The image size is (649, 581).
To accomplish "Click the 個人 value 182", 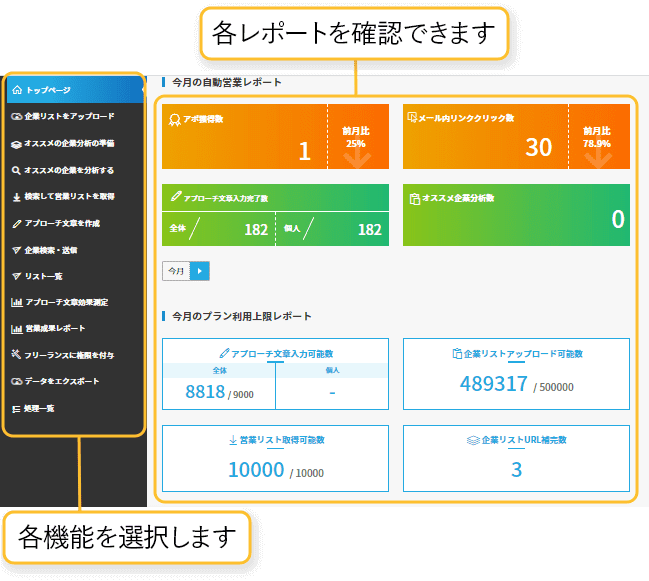I will (x=370, y=230).
